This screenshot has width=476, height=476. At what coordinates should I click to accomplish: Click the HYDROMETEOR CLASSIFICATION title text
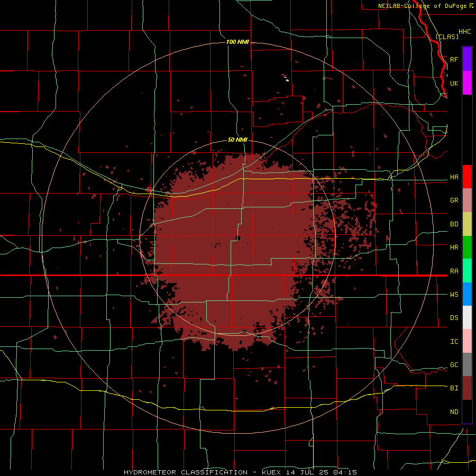coord(186,472)
